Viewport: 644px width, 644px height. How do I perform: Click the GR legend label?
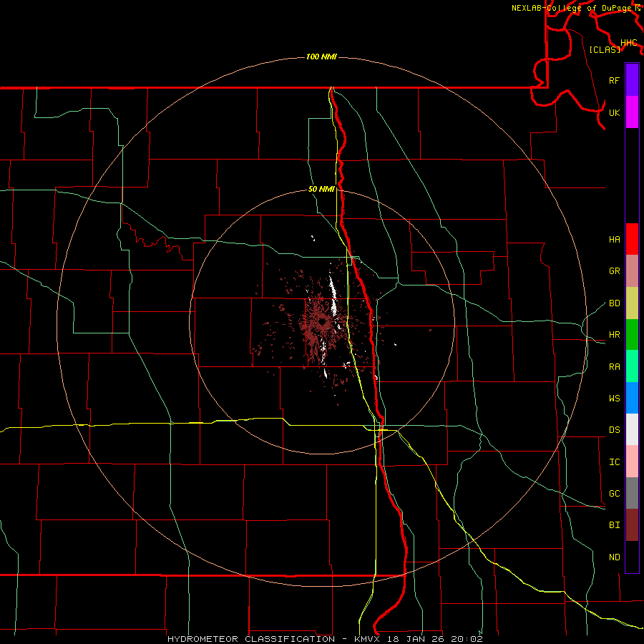tap(614, 271)
